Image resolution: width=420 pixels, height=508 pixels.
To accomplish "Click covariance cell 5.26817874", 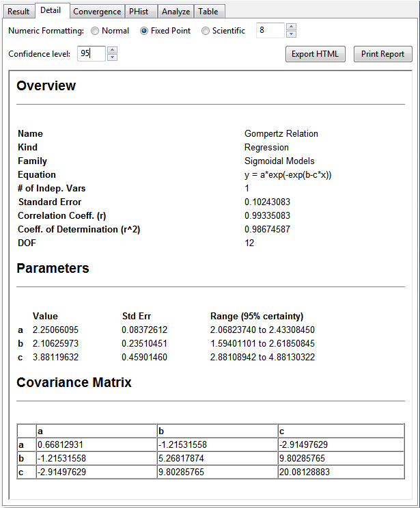I will [217, 458].
